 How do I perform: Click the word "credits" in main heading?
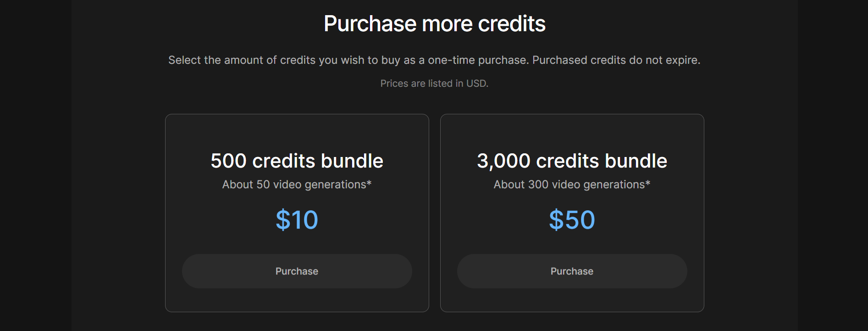pos(512,24)
